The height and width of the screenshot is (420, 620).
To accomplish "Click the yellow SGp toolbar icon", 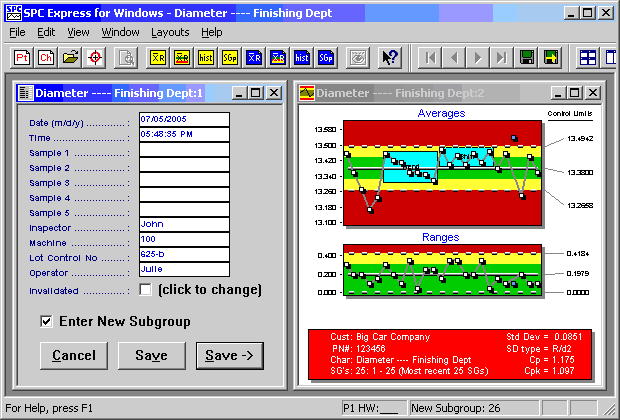I will pyautogui.click(x=230, y=57).
